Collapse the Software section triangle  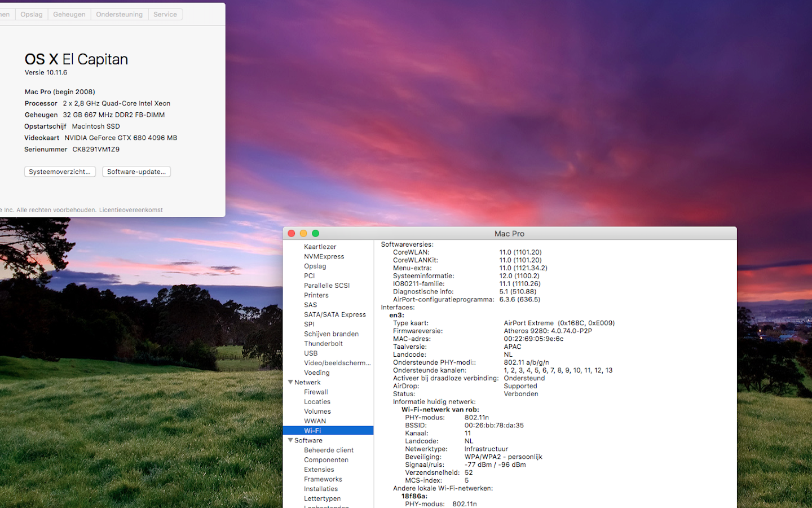[x=290, y=440]
